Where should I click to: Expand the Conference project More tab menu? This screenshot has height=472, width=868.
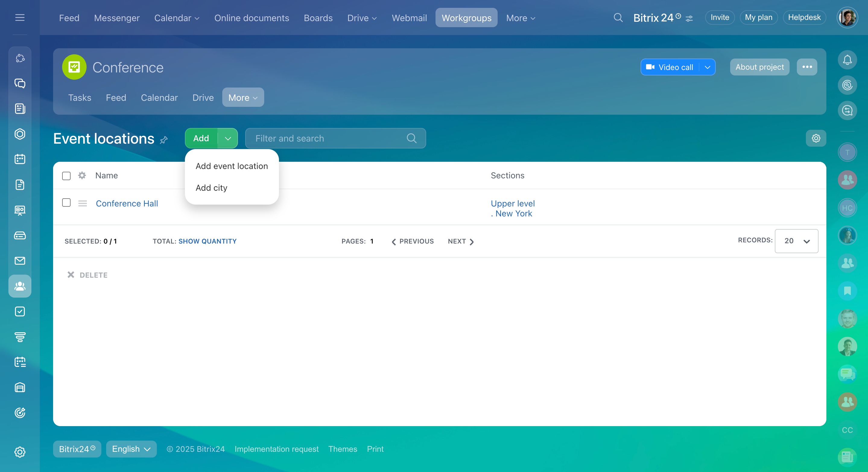tap(243, 97)
